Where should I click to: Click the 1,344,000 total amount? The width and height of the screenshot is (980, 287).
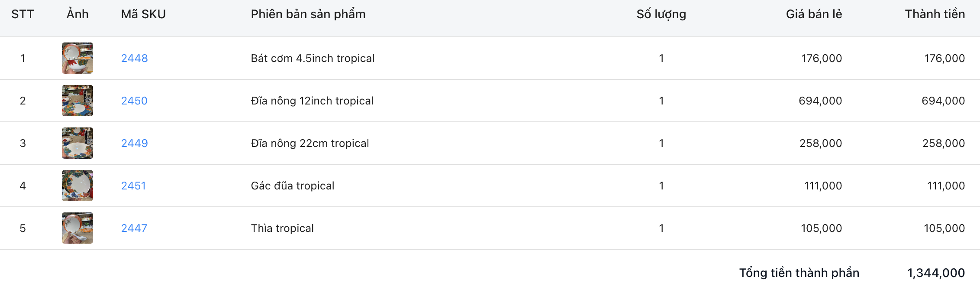point(936,273)
